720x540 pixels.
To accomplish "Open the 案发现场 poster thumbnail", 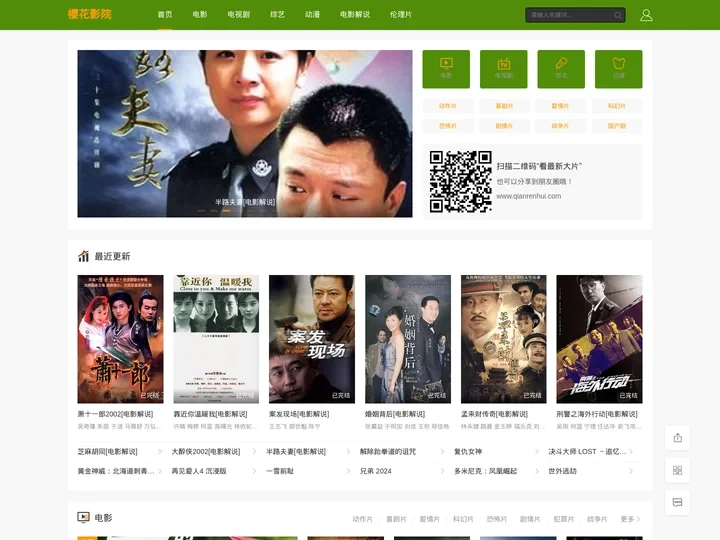I will (x=312, y=339).
